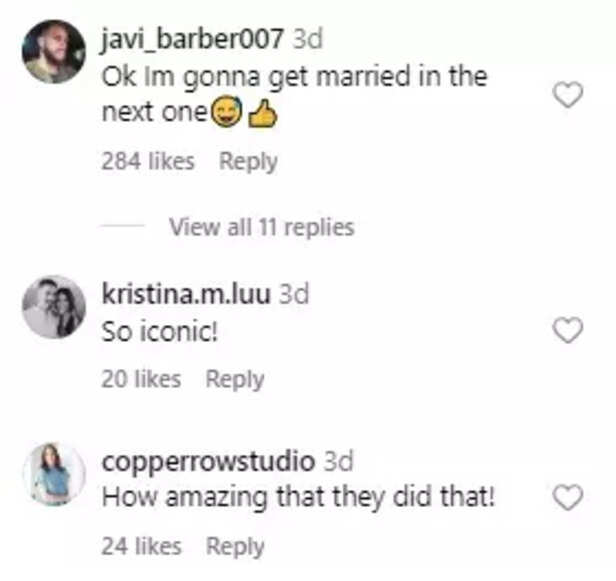Viewport: 616px width, 581px height.
Task: View the 24 likes list
Action: click(141, 546)
